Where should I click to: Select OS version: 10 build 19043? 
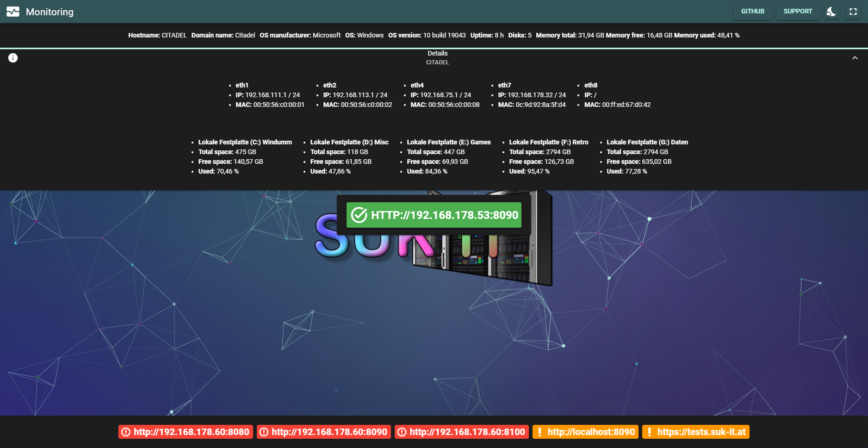coord(427,35)
